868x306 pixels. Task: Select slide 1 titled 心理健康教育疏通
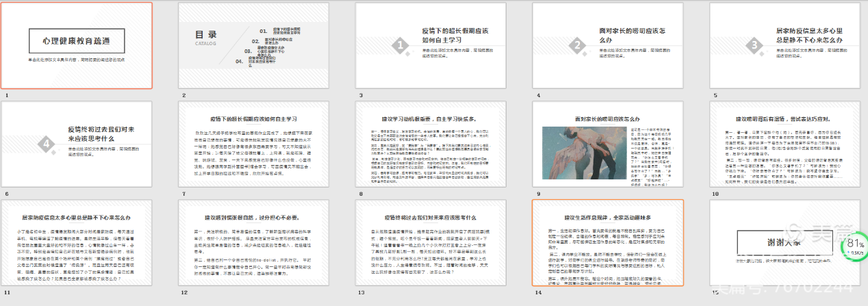[77, 45]
